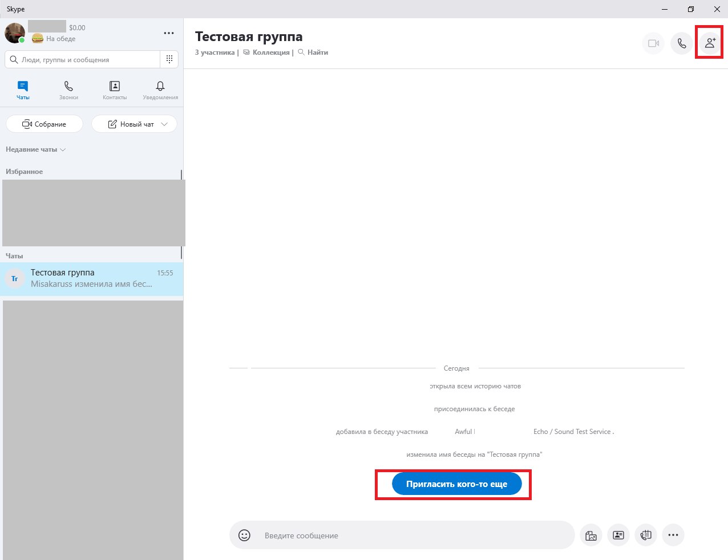728x560 pixels.
Task: Click the Чаты section header in the sidebar
Action: 14,256
